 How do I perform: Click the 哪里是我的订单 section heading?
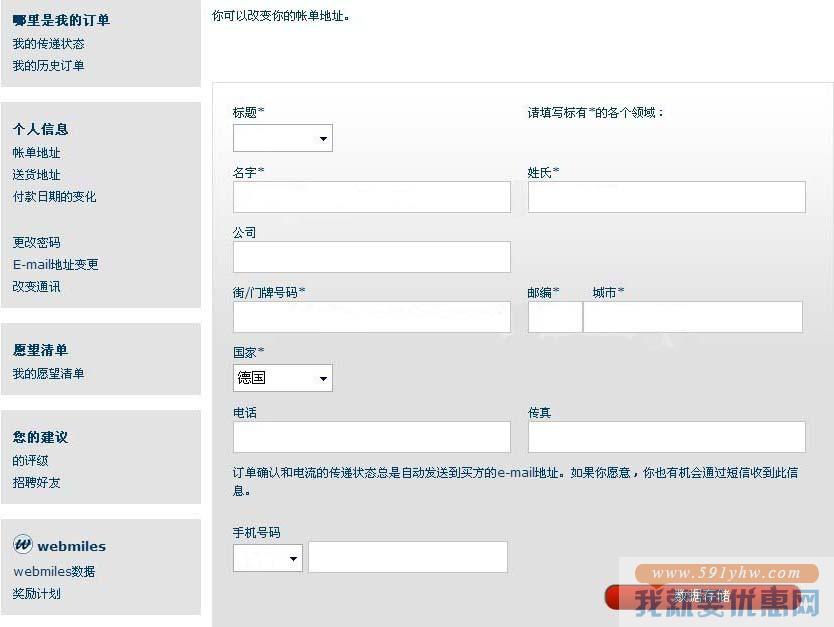[x=61, y=20]
